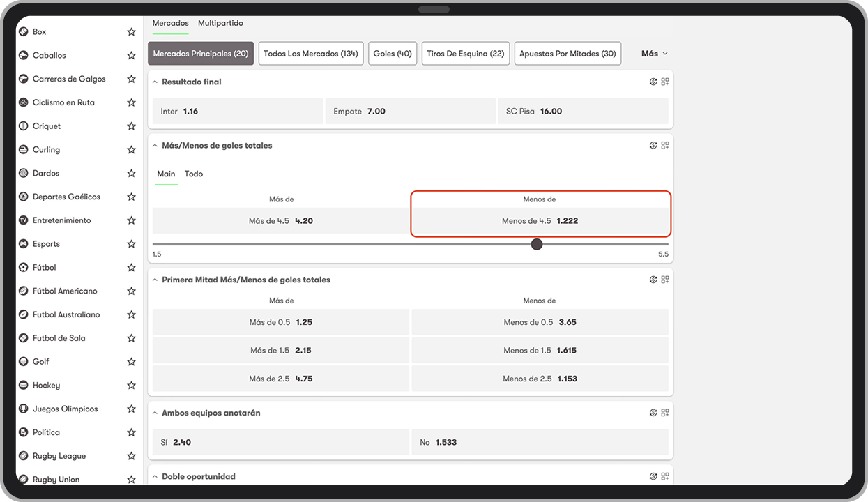
Task: Toggle the star next to Hockey
Action: click(x=131, y=386)
